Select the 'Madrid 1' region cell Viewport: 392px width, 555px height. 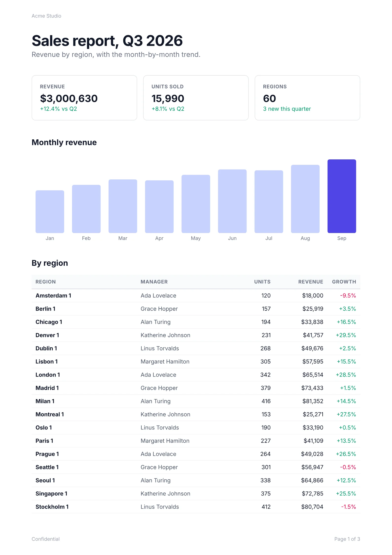coord(47,388)
